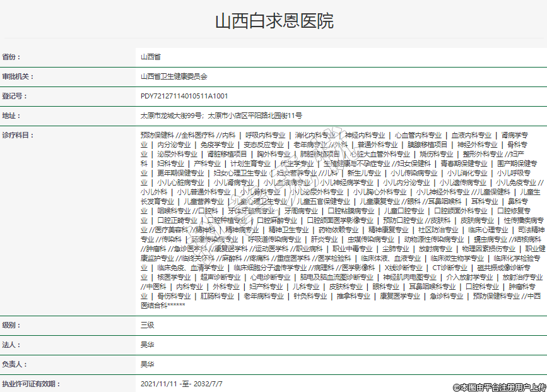Image resolution: width=547 pixels, height=392 pixels.
Task: Click the level value 三级
Action: point(147,325)
